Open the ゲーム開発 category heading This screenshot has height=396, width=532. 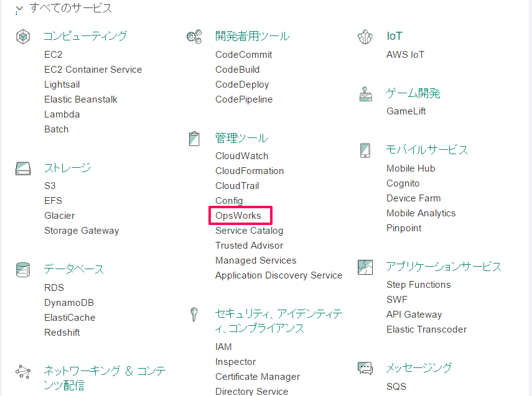(x=413, y=93)
